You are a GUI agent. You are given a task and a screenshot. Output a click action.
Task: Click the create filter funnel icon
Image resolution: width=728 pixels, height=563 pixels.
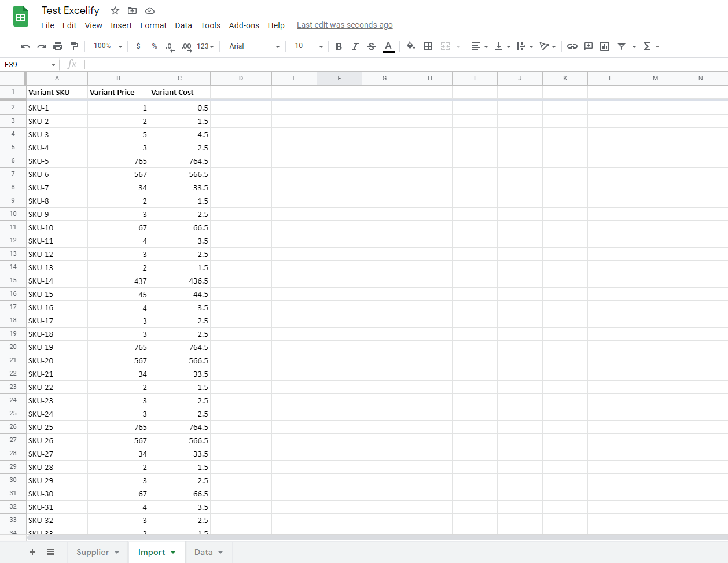pos(622,46)
